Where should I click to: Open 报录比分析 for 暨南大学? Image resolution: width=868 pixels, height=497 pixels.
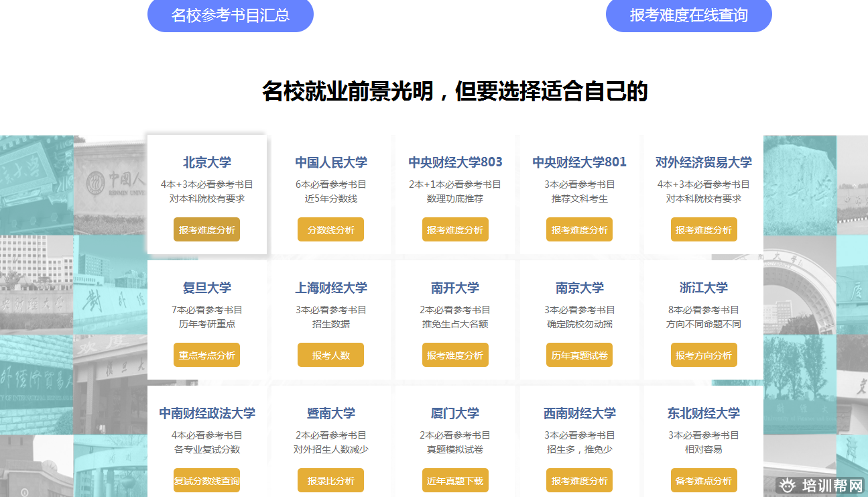point(330,480)
